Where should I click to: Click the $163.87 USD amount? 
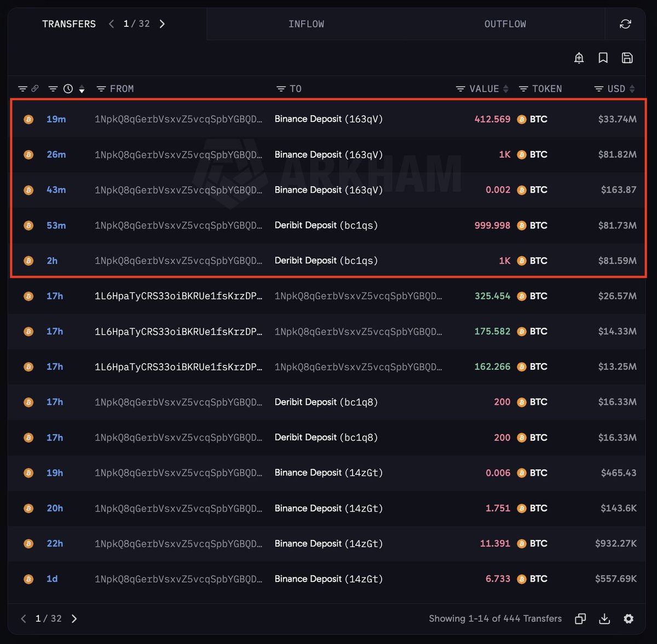click(x=619, y=190)
